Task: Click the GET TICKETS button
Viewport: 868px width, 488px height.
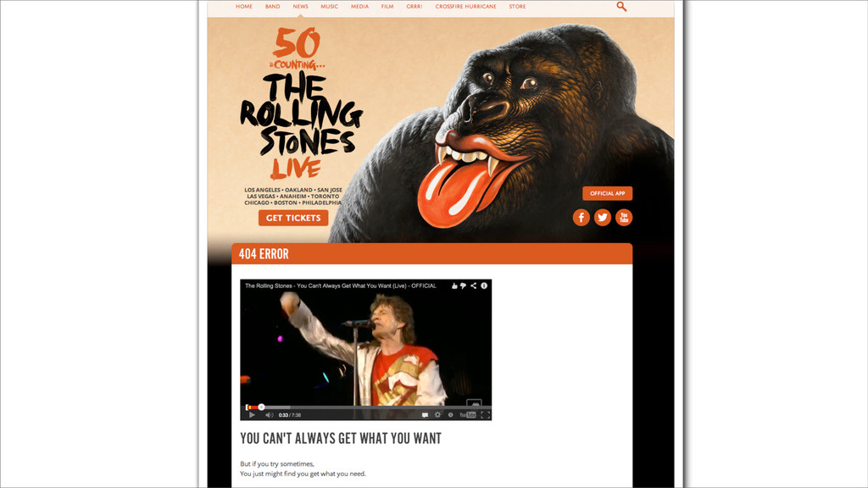Action: pyautogui.click(x=293, y=218)
